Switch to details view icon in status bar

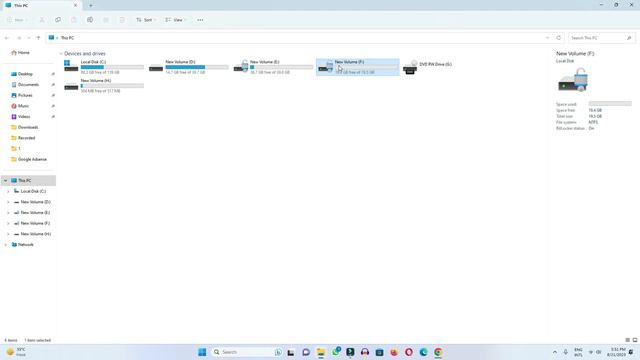(x=627, y=340)
